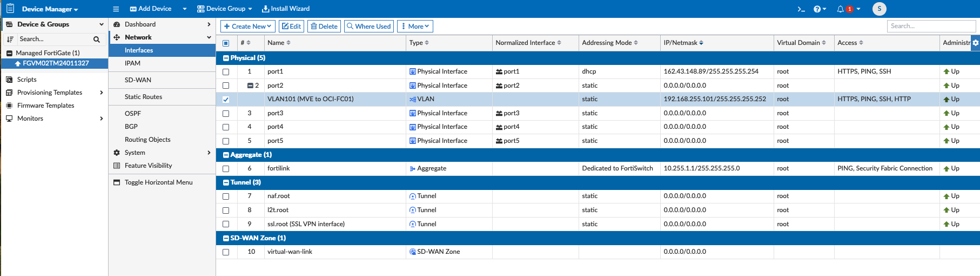Collapse the SD-WAN Zone (1) group
The image size is (980, 276).
tap(226, 238)
